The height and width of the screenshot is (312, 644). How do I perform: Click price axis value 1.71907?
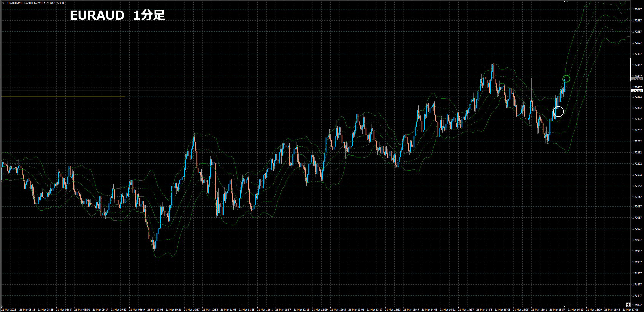coord(637,273)
